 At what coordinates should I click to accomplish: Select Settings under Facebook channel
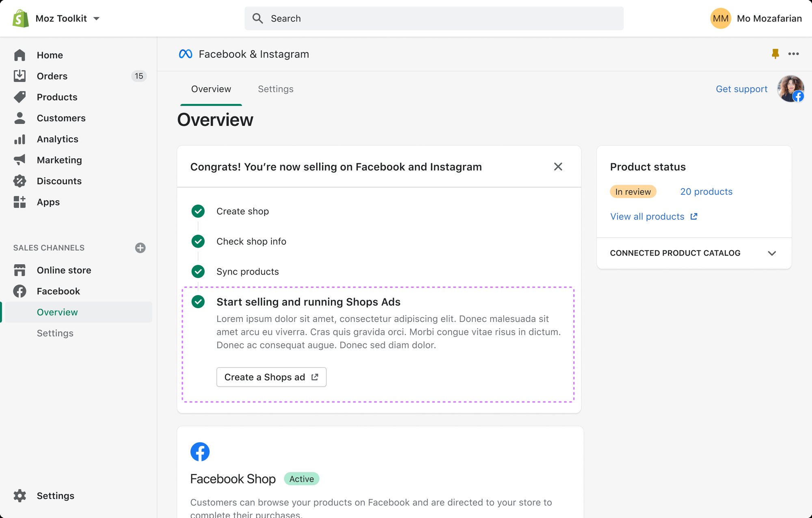coord(55,333)
